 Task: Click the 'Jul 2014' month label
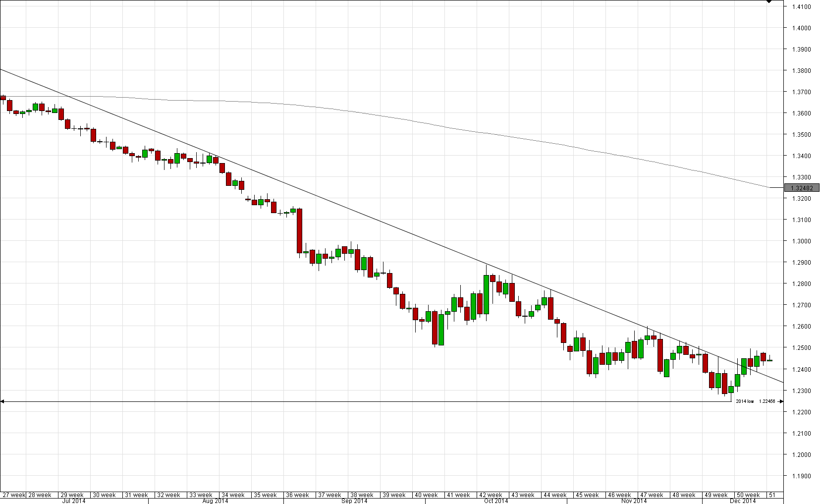(73, 501)
